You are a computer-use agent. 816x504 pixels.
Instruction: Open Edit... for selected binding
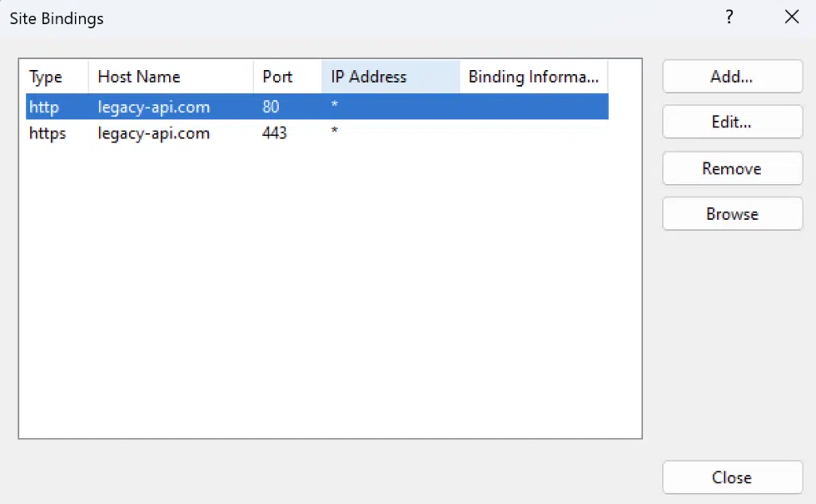(x=732, y=123)
